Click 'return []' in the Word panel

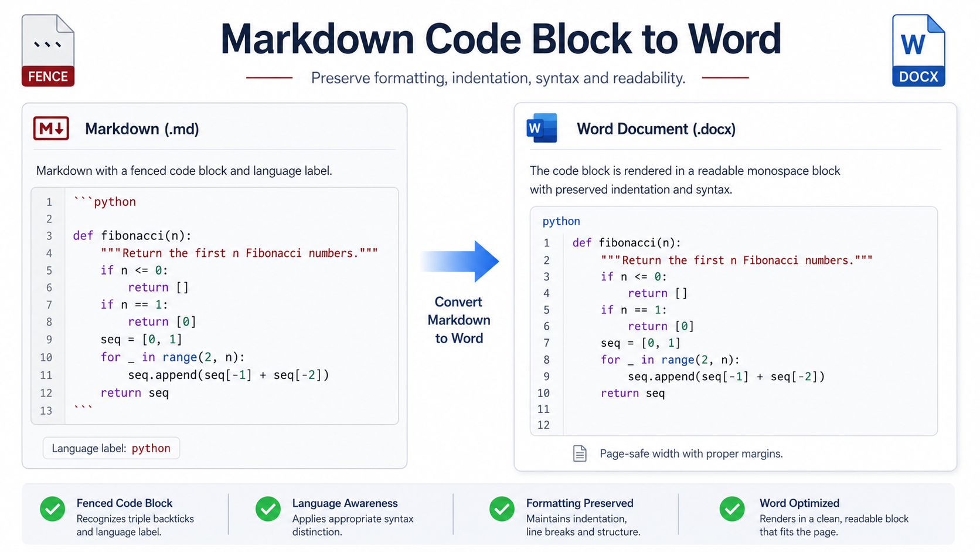click(658, 293)
